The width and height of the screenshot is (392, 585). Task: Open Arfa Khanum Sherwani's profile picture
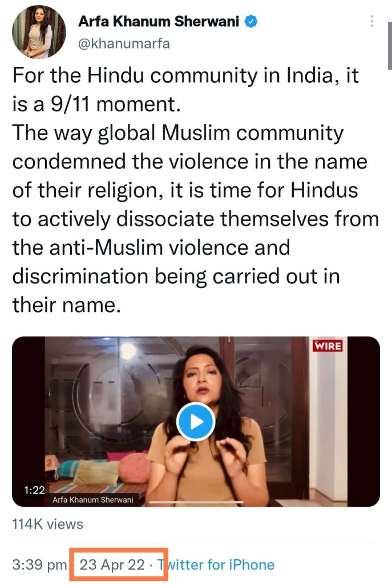pos(39,32)
